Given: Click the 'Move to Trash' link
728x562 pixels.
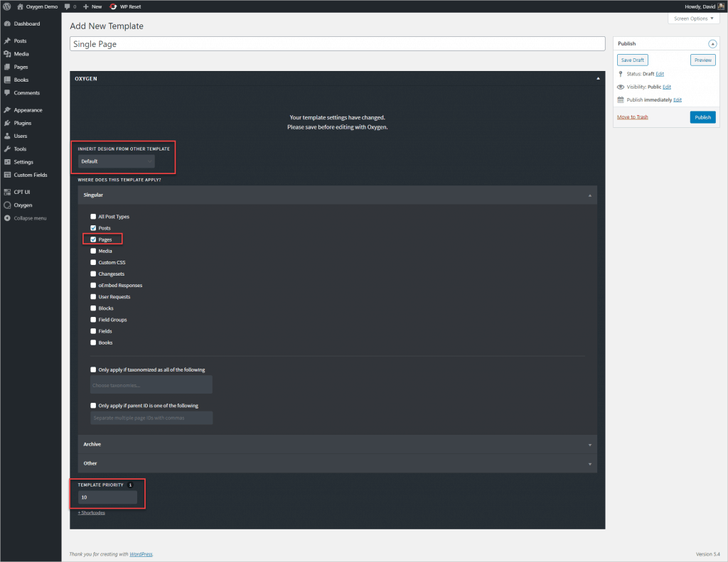Looking at the screenshot, I should [x=632, y=117].
